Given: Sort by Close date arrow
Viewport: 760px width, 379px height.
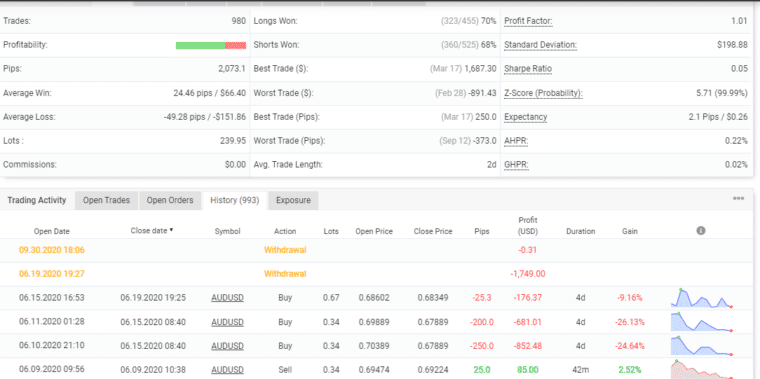Looking at the screenshot, I should [x=171, y=230].
